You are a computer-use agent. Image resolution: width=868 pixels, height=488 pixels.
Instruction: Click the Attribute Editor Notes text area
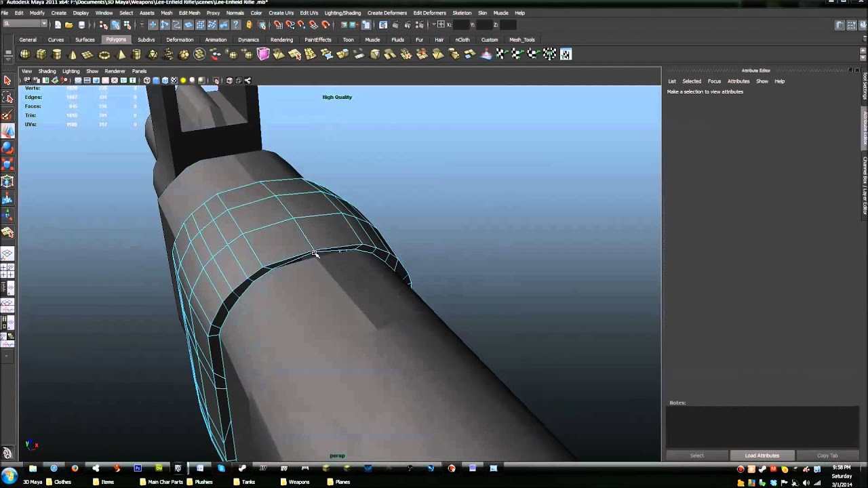pos(762,427)
